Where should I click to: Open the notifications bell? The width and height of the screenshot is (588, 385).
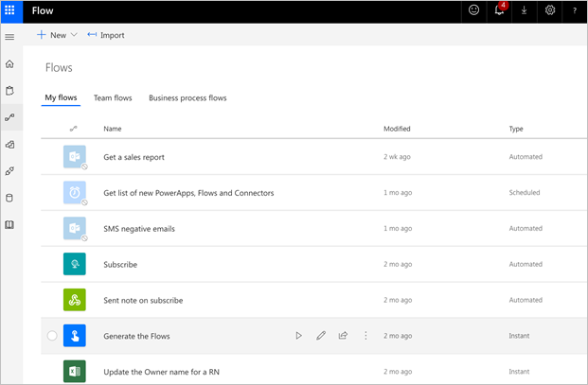coord(499,10)
